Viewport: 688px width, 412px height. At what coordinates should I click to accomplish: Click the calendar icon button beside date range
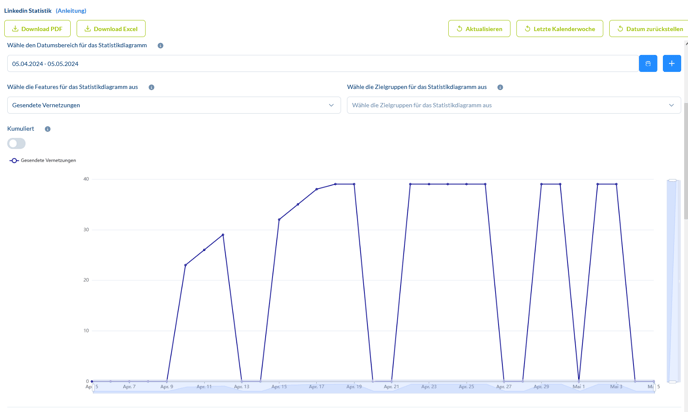[648, 63]
